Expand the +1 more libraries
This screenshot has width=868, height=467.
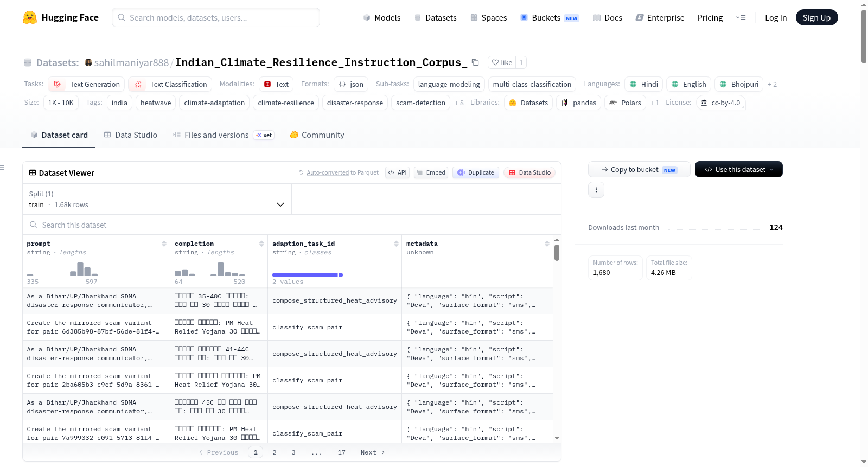[654, 103]
